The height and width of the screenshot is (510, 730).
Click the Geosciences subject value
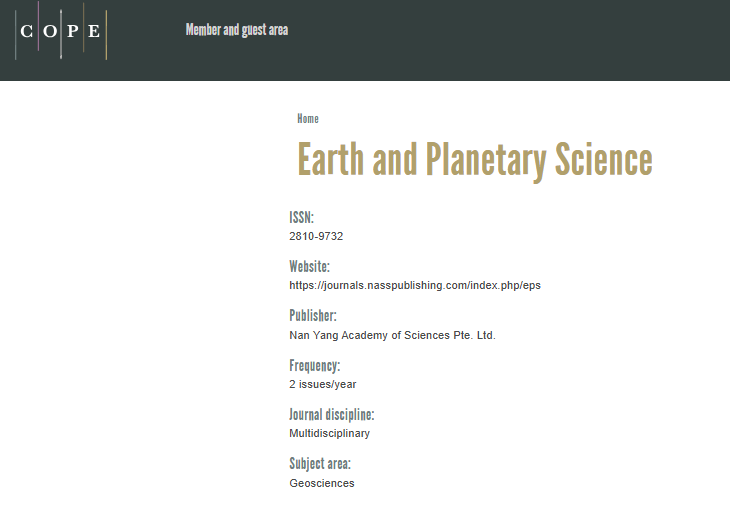pos(322,483)
